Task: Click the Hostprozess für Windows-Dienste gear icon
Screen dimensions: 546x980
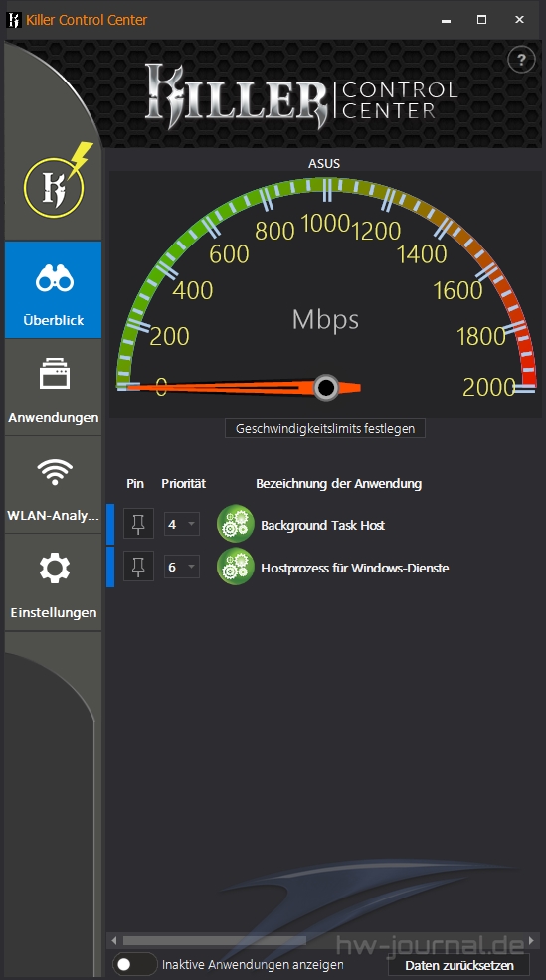Action: pos(235,567)
